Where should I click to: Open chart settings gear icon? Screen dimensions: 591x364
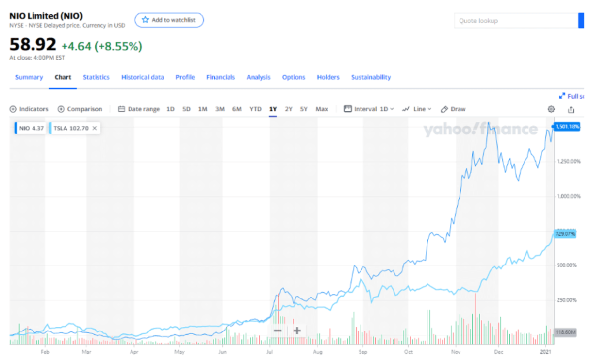[551, 109]
